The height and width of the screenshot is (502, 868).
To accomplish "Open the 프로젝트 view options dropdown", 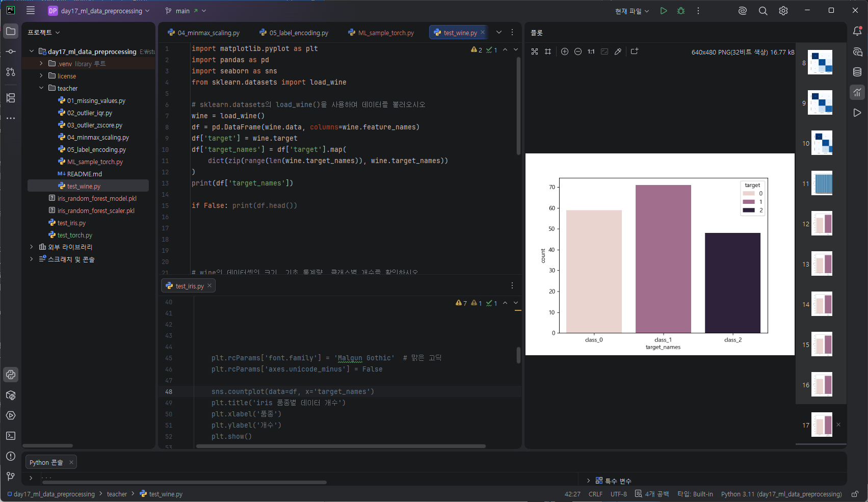I will (44, 33).
